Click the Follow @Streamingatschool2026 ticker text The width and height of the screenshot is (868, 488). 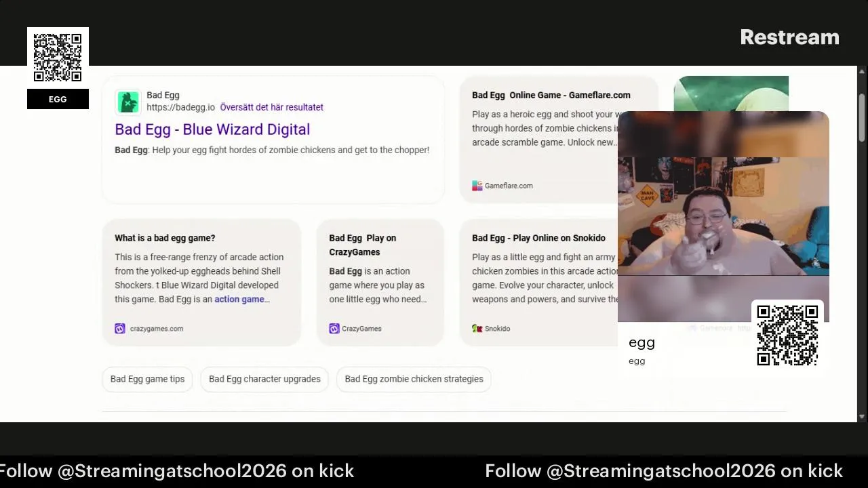click(663, 471)
